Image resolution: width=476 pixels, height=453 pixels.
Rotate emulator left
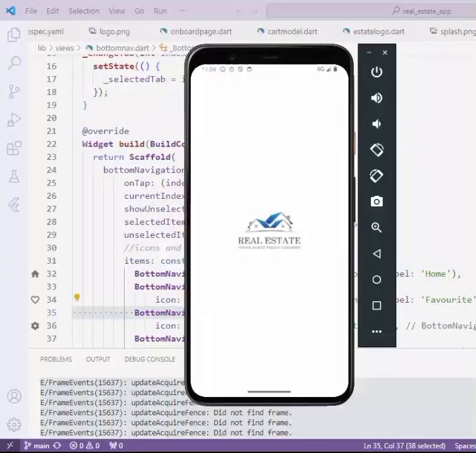377,150
